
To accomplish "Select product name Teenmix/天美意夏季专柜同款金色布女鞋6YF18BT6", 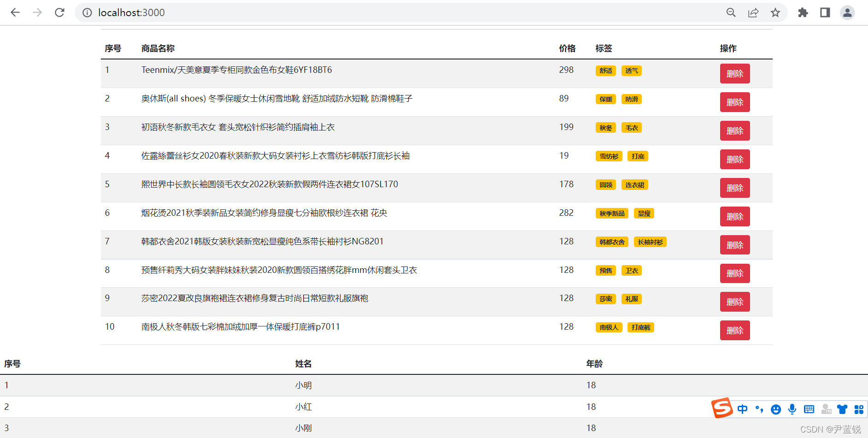I will [236, 70].
